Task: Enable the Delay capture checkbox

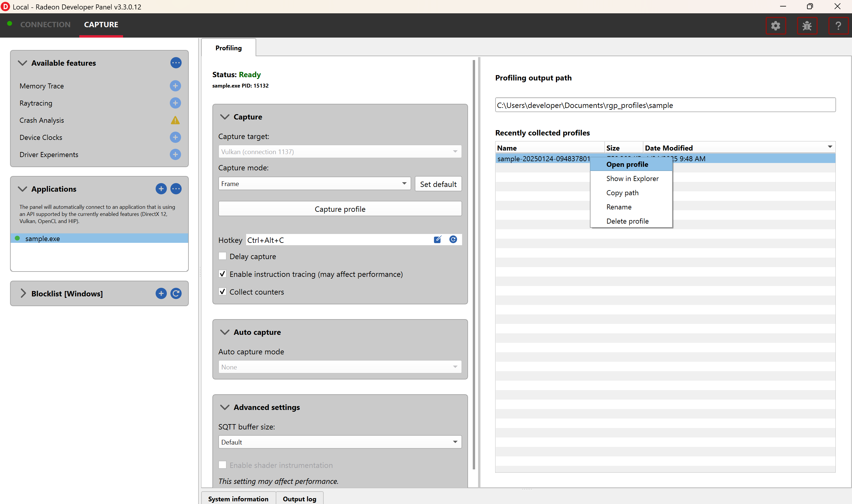Action: (222, 256)
